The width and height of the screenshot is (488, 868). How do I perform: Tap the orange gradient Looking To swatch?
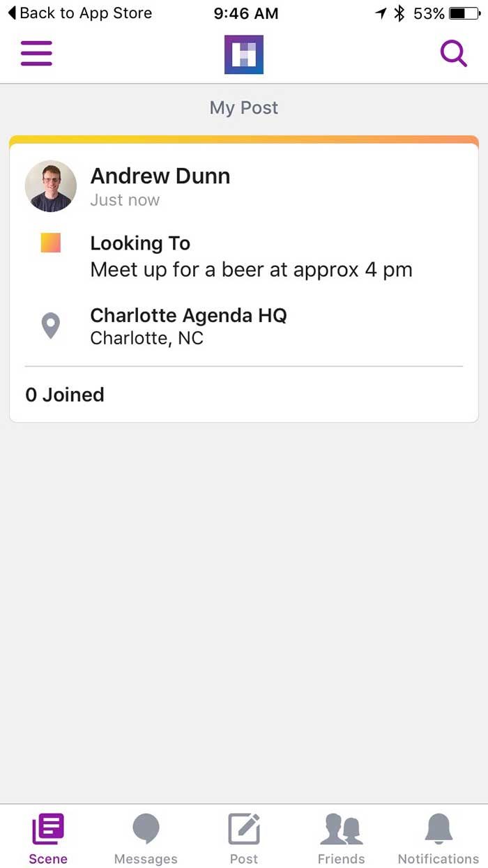click(50, 243)
